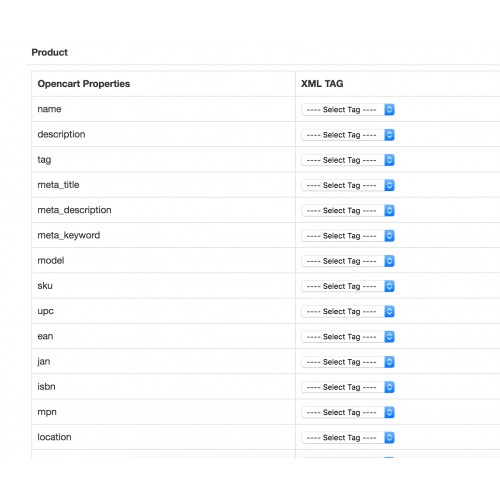Click the blue arrows icon on the name row

coord(389,110)
